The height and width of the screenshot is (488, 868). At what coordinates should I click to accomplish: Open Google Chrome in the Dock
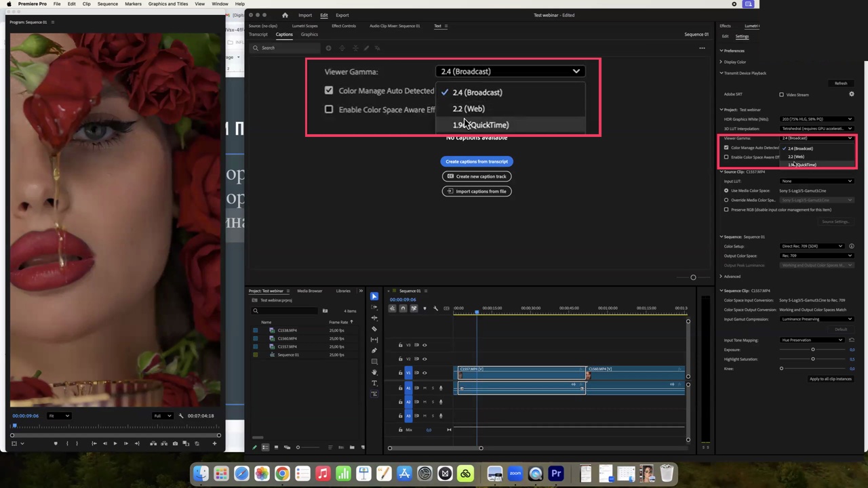click(282, 474)
